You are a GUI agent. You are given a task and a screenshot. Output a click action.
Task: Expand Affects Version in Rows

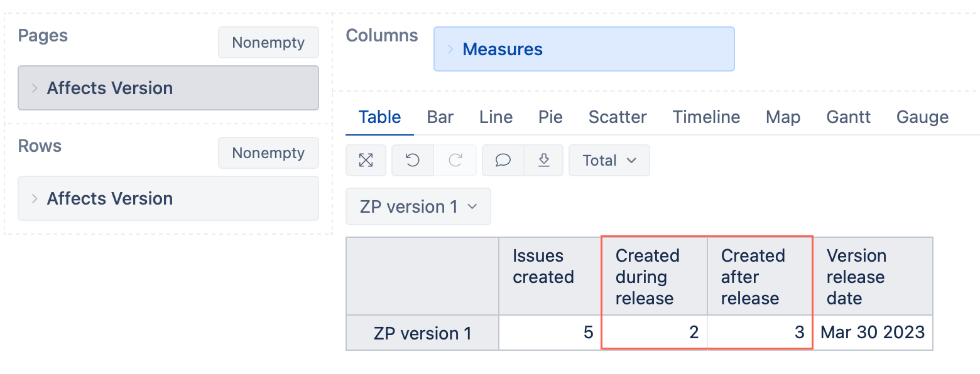35,199
